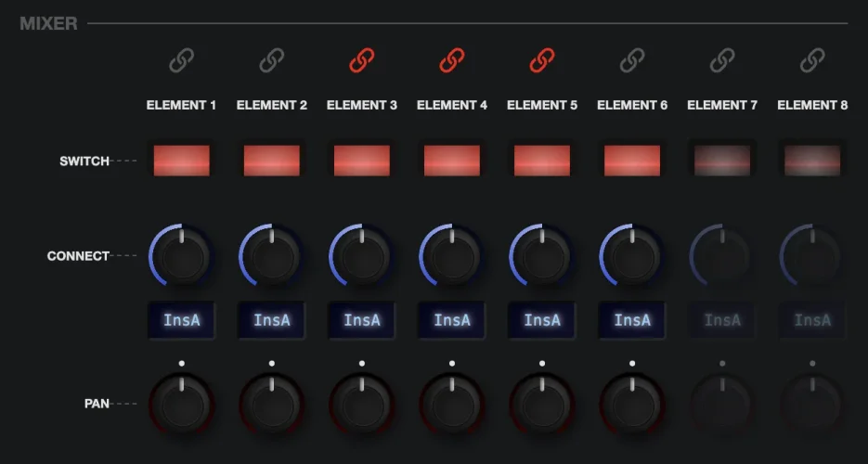
Task: Open Element 3's InsA connect dropdown
Action: [361, 320]
